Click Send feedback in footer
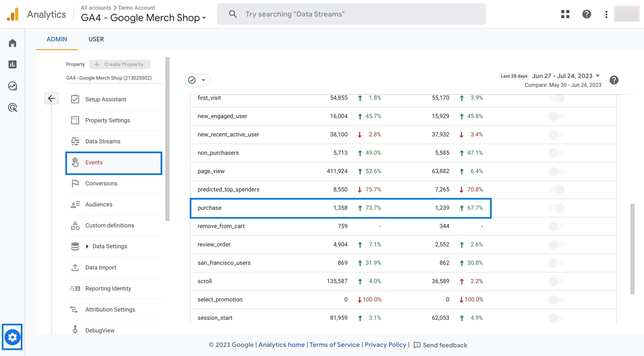The height and width of the screenshot is (356, 644). 440,345
